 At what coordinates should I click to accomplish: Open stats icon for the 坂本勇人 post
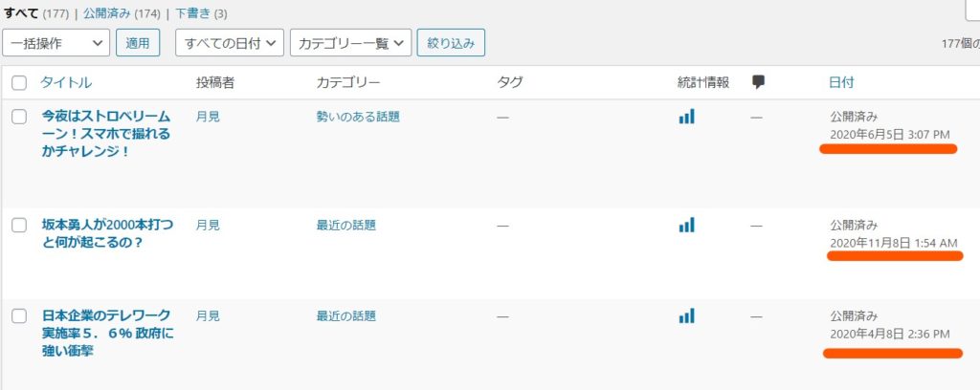pos(686,226)
